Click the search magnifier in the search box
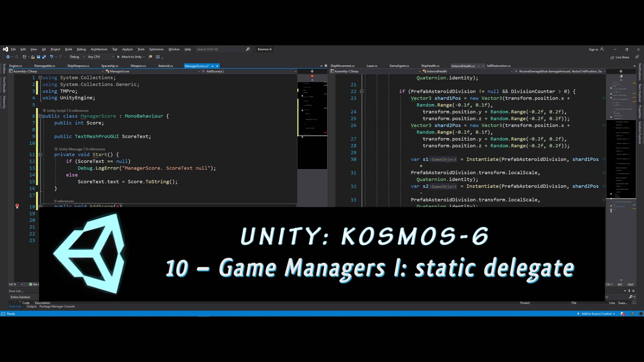This screenshot has width=644, height=362. [248, 49]
